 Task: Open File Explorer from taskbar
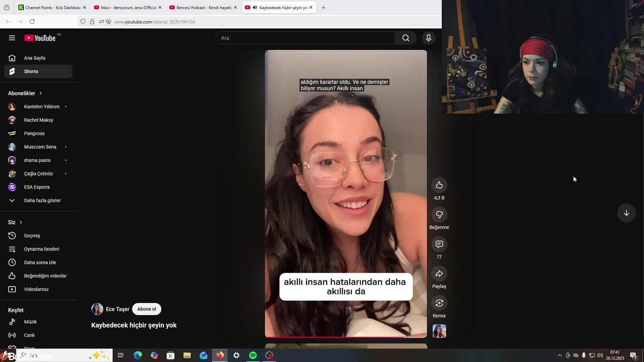[187, 355]
